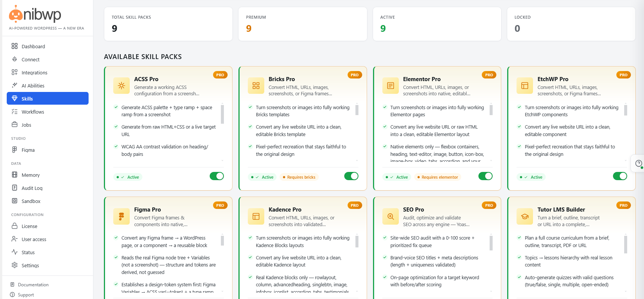Toggle the EtchWP Pro skill pack
Image resolution: width=644 pixels, height=299 pixels.
pos(620,176)
